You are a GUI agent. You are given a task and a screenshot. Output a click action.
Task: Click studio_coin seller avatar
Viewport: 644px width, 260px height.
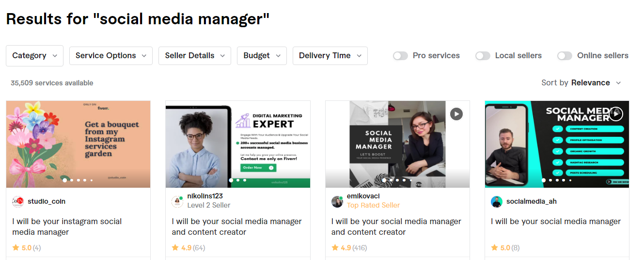click(x=17, y=202)
